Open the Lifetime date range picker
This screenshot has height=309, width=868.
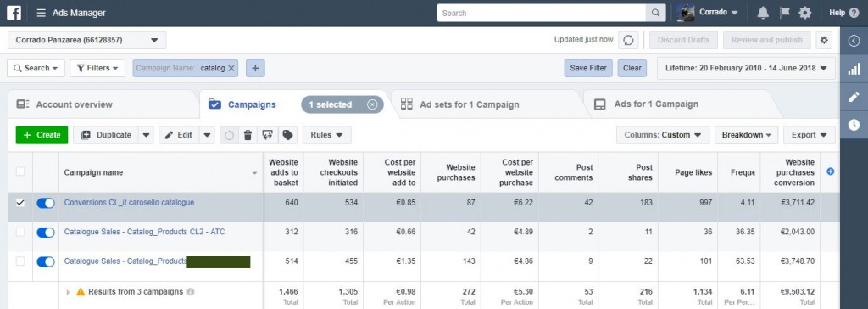click(x=746, y=68)
